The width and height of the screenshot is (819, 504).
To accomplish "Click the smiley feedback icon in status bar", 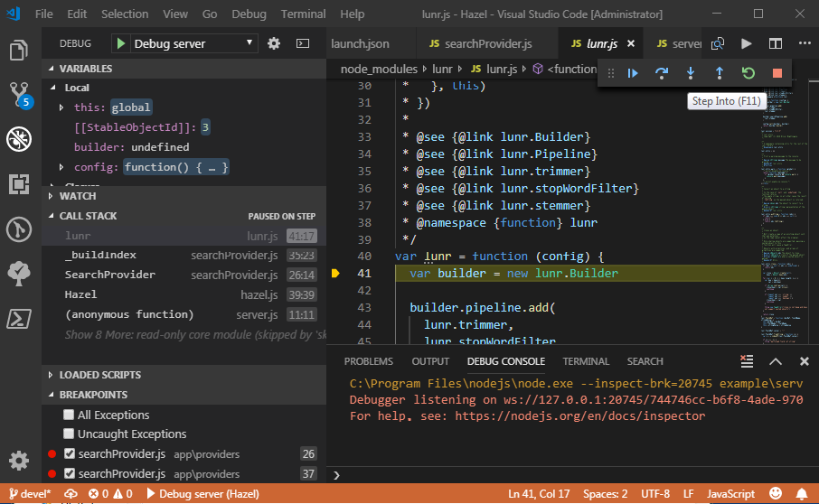I will 776,493.
